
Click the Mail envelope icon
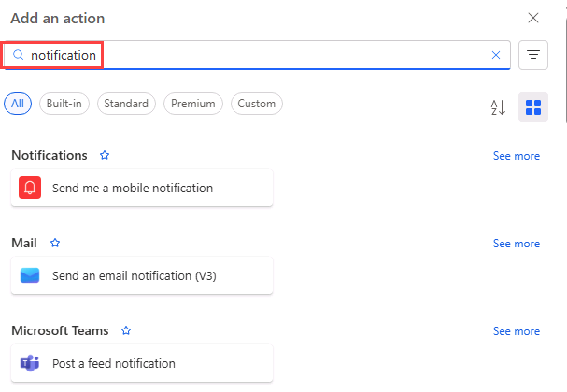tap(30, 275)
